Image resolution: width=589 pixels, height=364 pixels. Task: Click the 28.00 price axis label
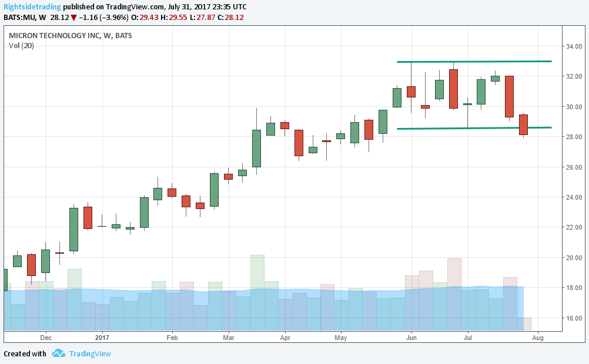574,137
